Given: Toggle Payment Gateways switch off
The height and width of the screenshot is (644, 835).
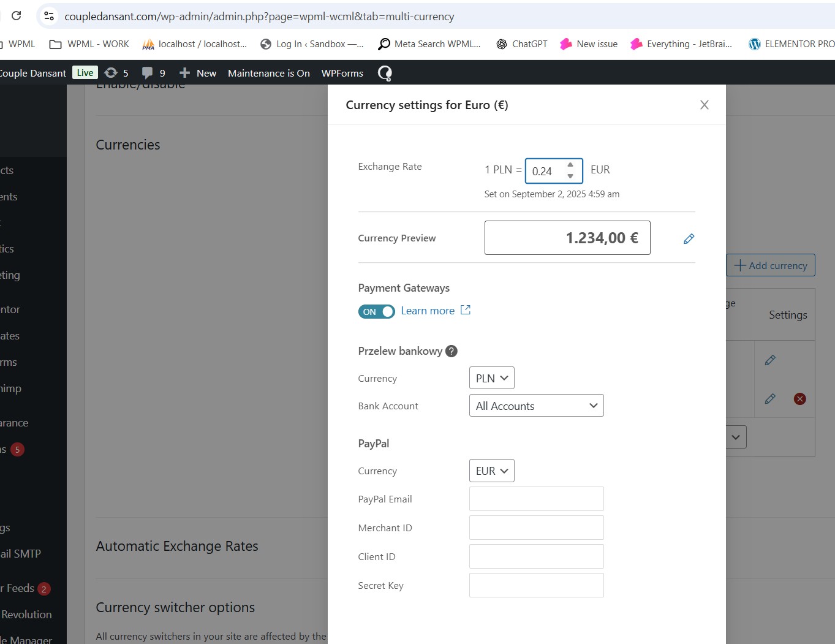Looking at the screenshot, I should 376,311.
